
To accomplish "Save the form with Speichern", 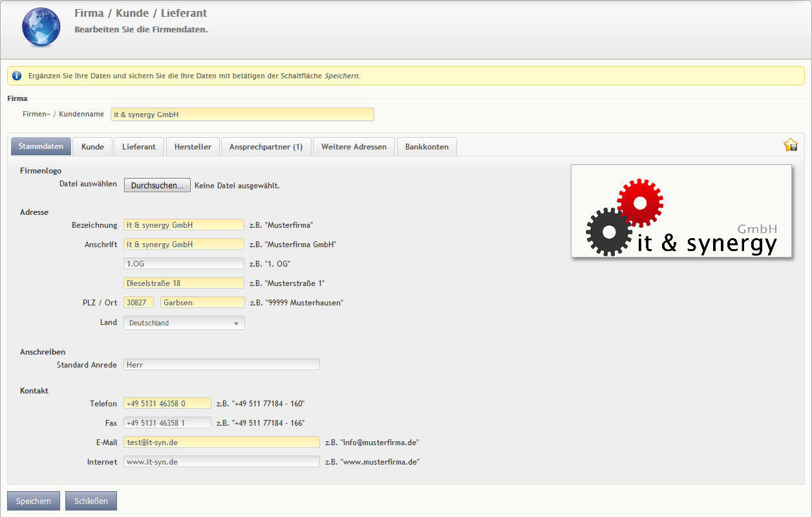I will click(x=34, y=501).
